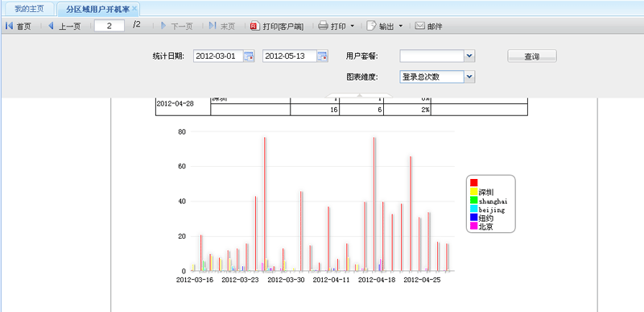
Task: Click the 查询 query button
Action: pos(532,56)
